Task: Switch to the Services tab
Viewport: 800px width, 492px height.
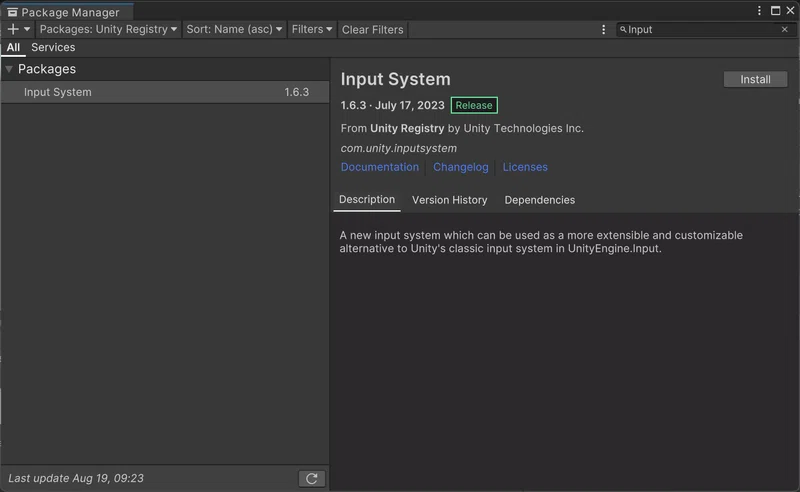Action: (53, 47)
